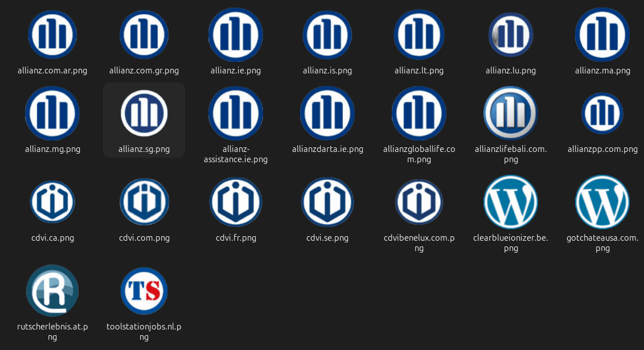Click the allianzdarta.ie.png filename label

tap(327, 149)
